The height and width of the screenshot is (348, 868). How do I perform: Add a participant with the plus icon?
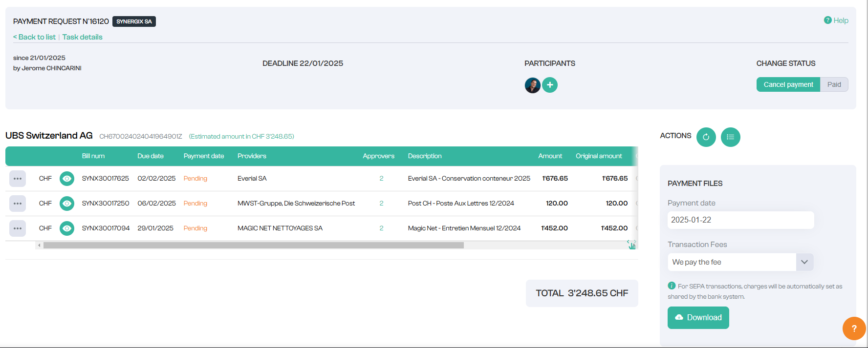pyautogui.click(x=550, y=85)
